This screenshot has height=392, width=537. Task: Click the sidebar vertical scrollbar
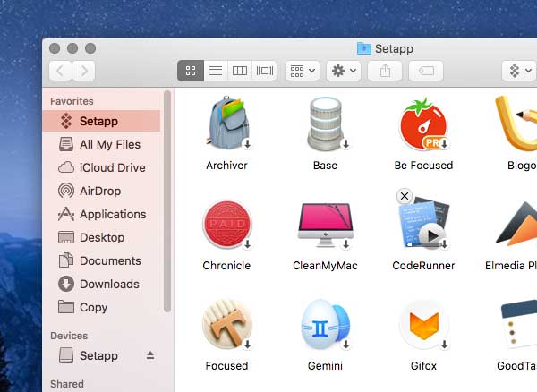pos(167,201)
